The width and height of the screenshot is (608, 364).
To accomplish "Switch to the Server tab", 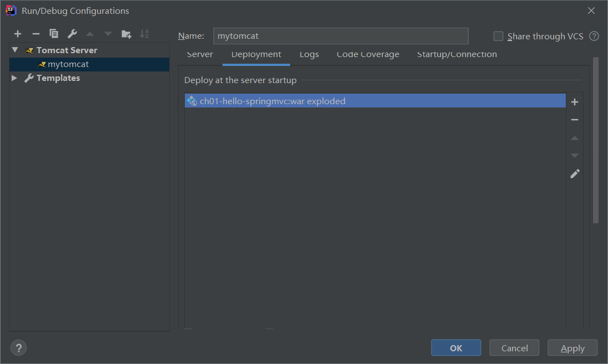I will click(200, 55).
